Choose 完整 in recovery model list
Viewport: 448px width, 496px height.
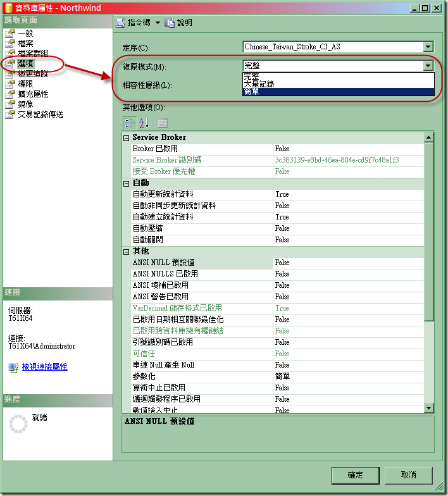[339, 76]
